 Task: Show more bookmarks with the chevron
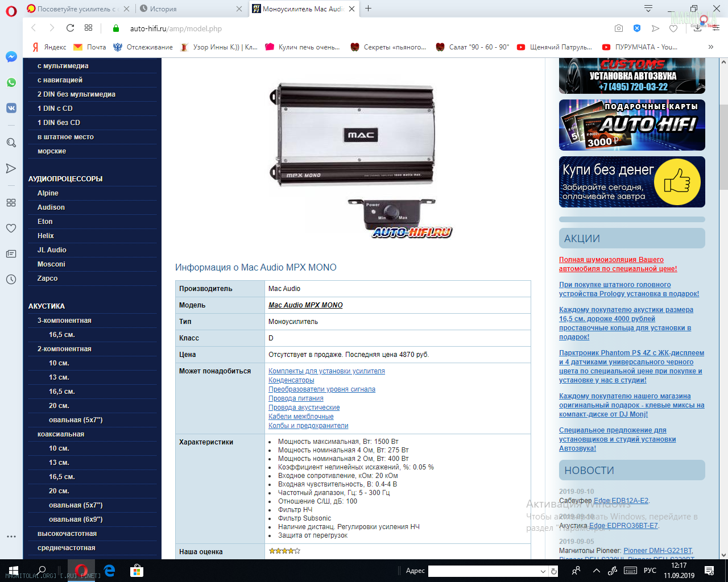click(710, 47)
